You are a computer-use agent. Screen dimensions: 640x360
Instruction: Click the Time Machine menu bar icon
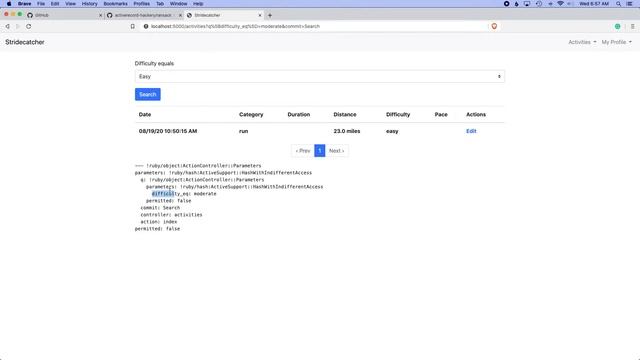[x=539, y=4]
